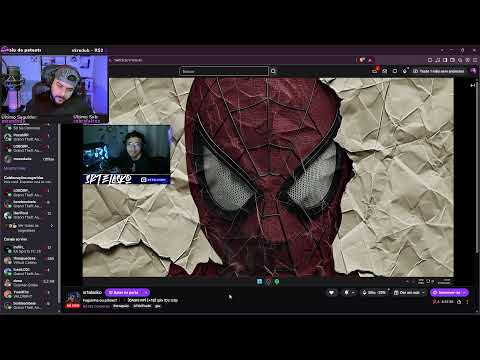This screenshot has width=480, height=360.
Task: Open the sidebar channel playing VALORANT
Action: click(29, 294)
